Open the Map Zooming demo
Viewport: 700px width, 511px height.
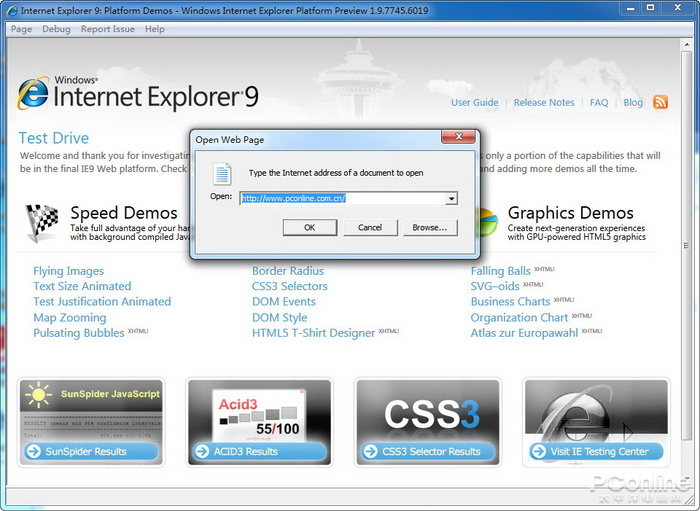pos(70,317)
